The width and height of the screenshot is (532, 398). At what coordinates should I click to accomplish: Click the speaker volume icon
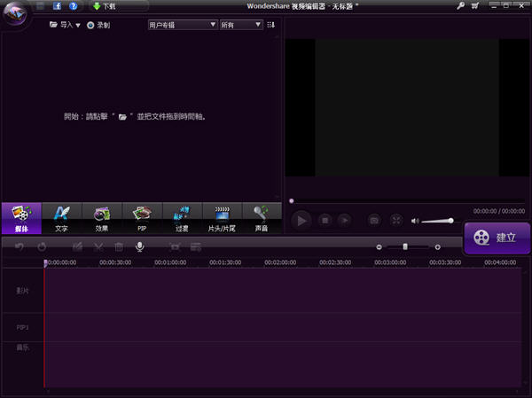[415, 220]
